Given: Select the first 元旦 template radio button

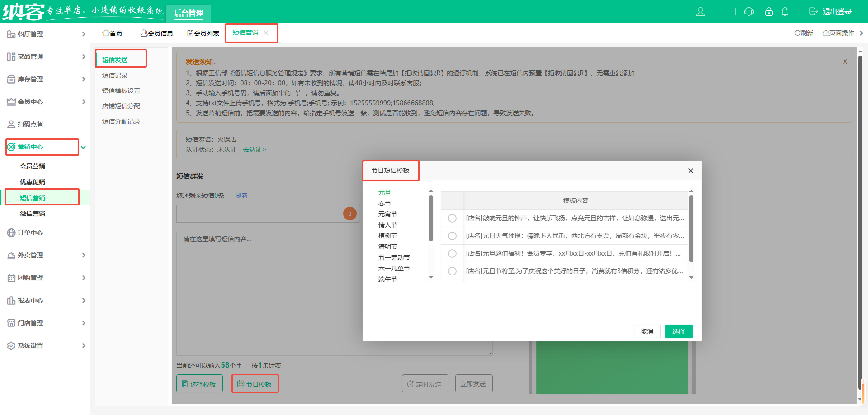Looking at the screenshot, I should [452, 218].
